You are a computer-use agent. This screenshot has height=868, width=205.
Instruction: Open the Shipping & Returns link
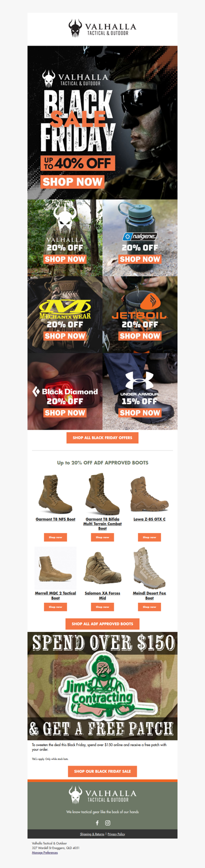[x=92, y=834]
